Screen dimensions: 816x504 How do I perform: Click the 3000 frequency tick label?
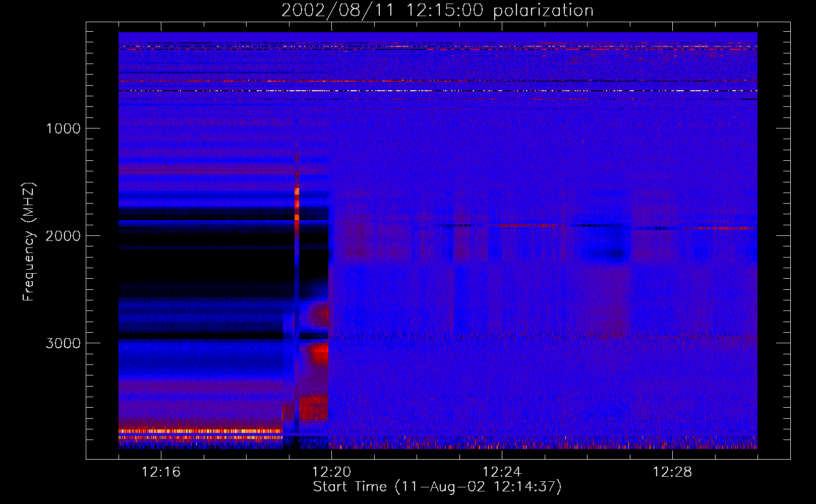[x=63, y=343]
